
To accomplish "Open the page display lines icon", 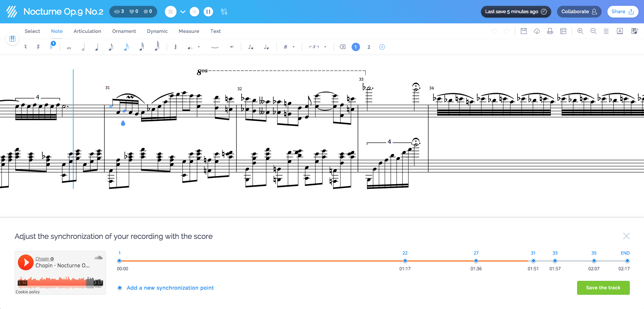I will coord(606,31).
